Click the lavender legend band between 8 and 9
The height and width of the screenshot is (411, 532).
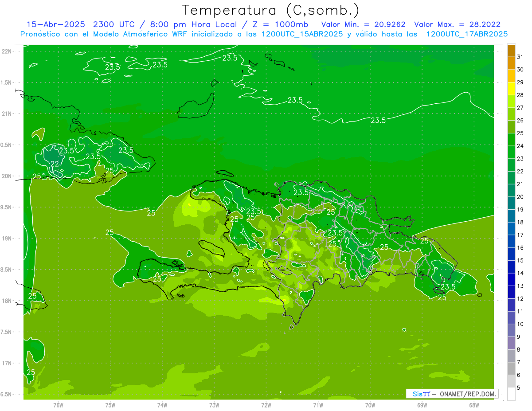(511, 343)
